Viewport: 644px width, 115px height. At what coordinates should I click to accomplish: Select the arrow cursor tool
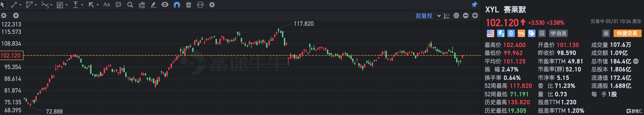(3, 4)
